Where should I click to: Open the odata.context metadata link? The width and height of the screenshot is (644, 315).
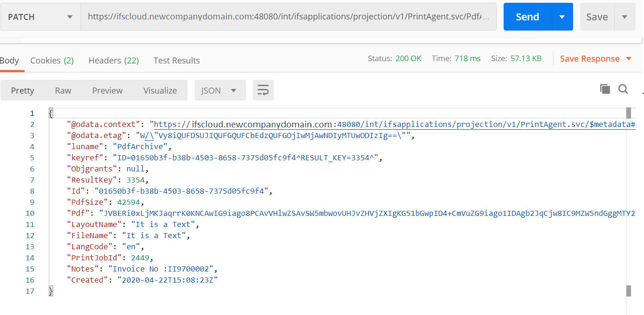pos(394,124)
